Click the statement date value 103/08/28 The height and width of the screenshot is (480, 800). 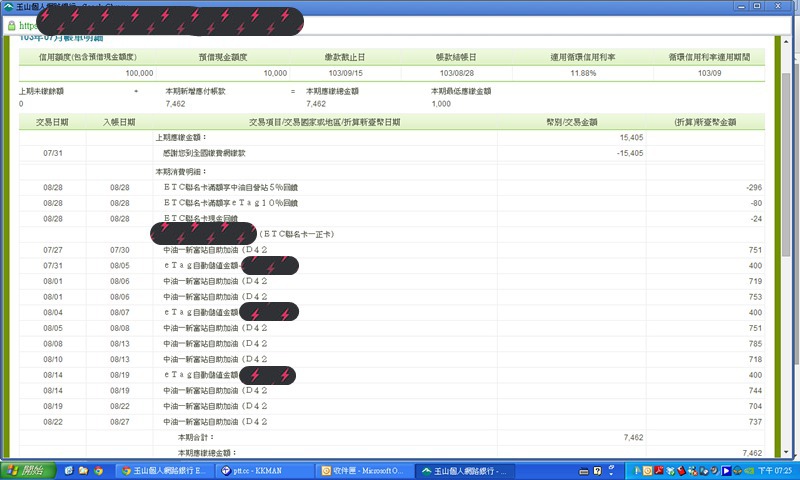click(457, 73)
